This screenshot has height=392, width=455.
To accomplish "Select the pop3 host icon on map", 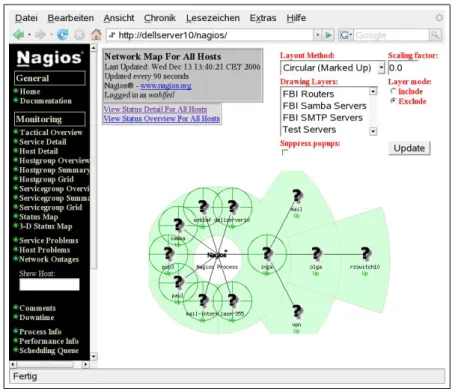I will pos(168,254).
